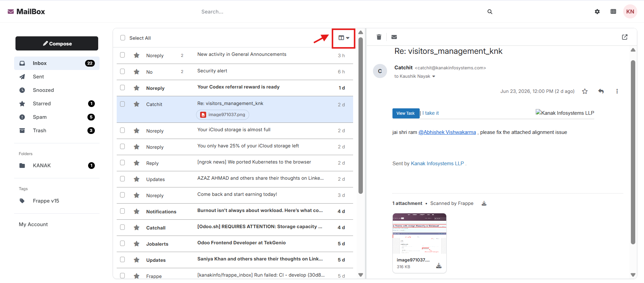Viewport: 644px width, 283px height.
Task: Open settings via the gear icon
Action: 597,11
